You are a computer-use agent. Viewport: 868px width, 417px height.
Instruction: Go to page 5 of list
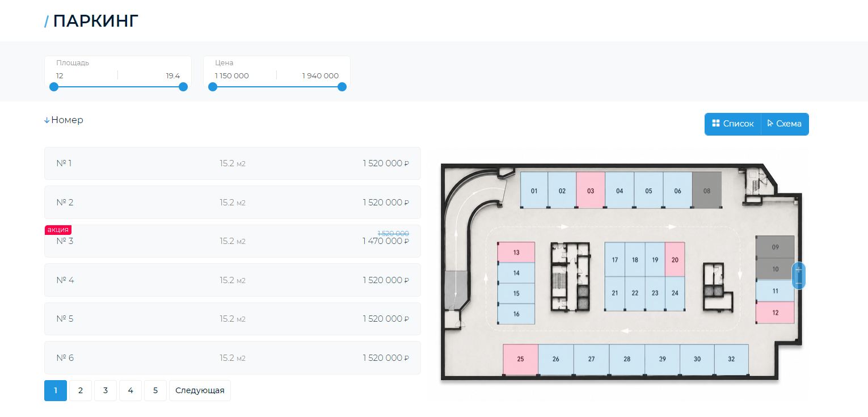(155, 390)
